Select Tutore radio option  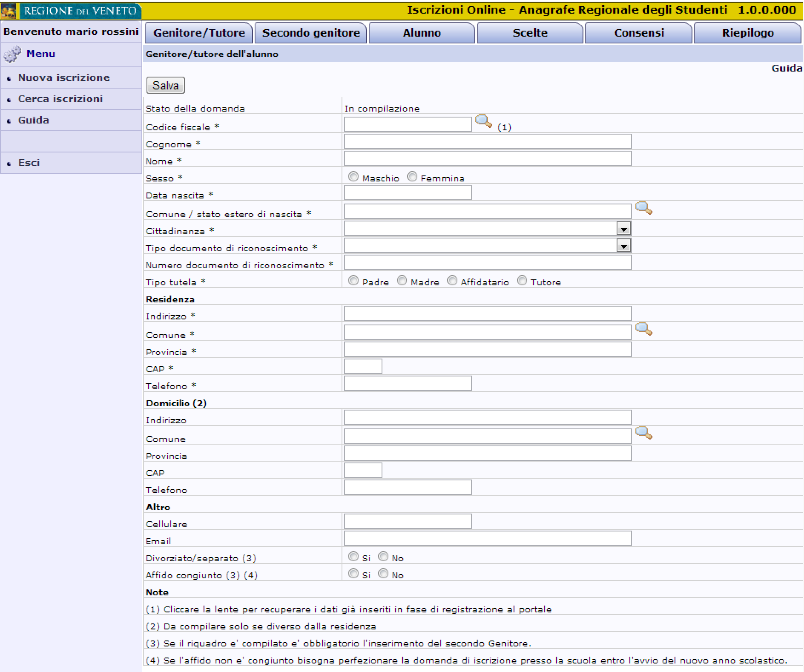522,281
